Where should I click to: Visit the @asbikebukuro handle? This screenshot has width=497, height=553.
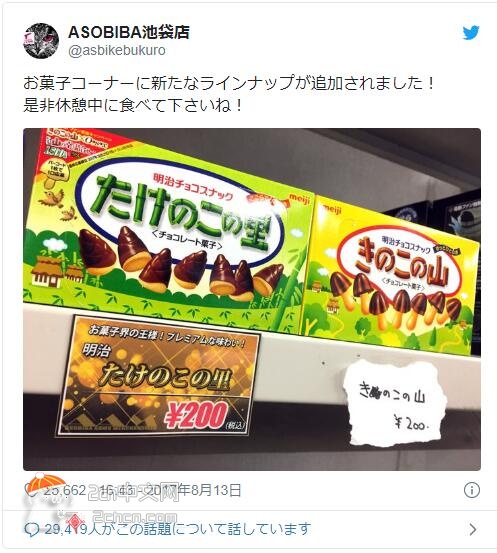tap(117, 50)
